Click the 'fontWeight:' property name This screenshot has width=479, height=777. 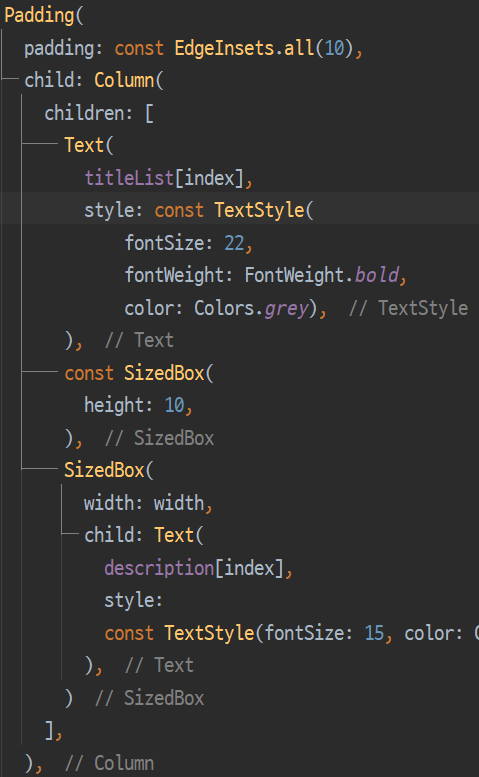click(x=178, y=275)
